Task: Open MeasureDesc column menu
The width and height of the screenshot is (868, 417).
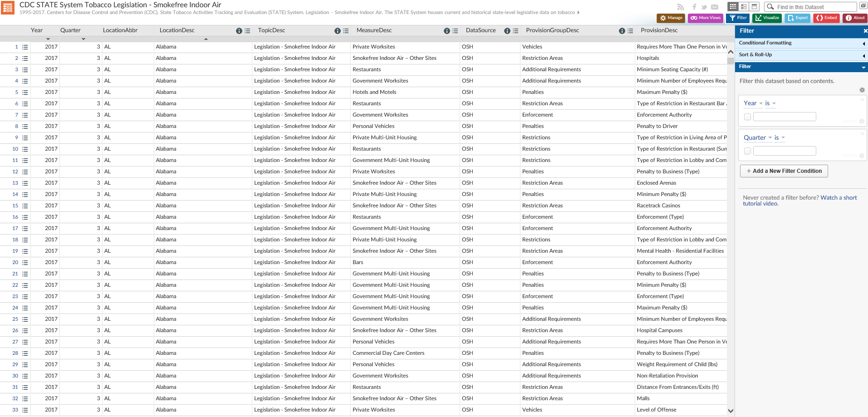Action: coord(455,31)
